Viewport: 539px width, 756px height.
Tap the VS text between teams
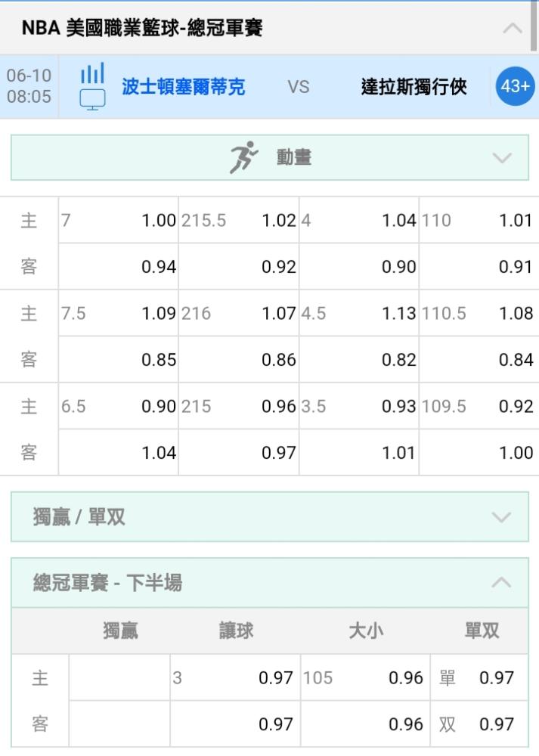click(299, 87)
